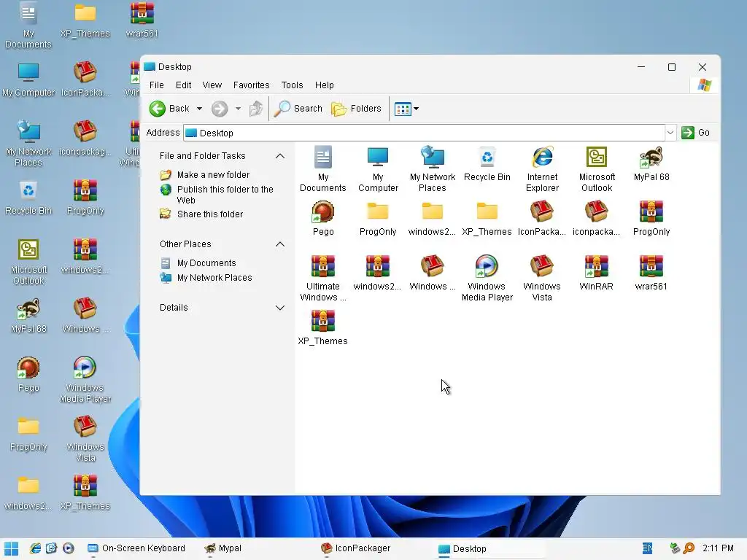Open the Views dropdown button
Screen dimensions: 747x560
click(406, 109)
